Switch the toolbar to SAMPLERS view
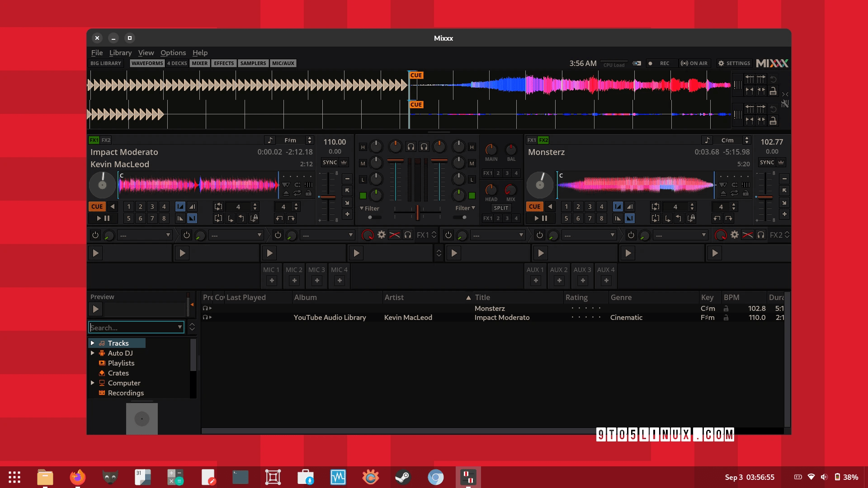The width and height of the screenshot is (868, 488). coord(253,63)
